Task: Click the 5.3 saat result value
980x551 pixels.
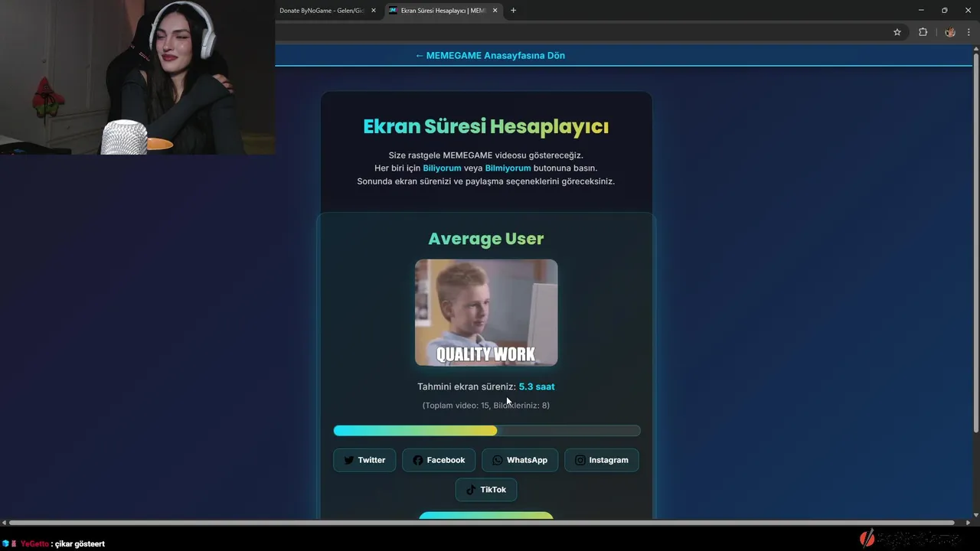Action: point(537,386)
